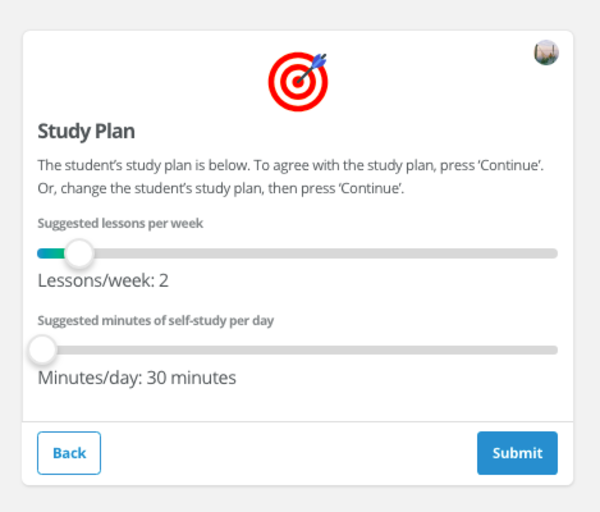Click the 'Lessons/week: 2' value label
The width and height of the screenshot is (600, 512).
[x=103, y=280]
